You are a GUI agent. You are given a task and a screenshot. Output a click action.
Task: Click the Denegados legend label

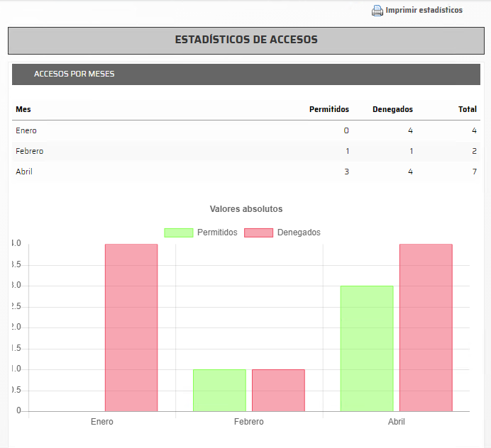[x=299, y=233]
